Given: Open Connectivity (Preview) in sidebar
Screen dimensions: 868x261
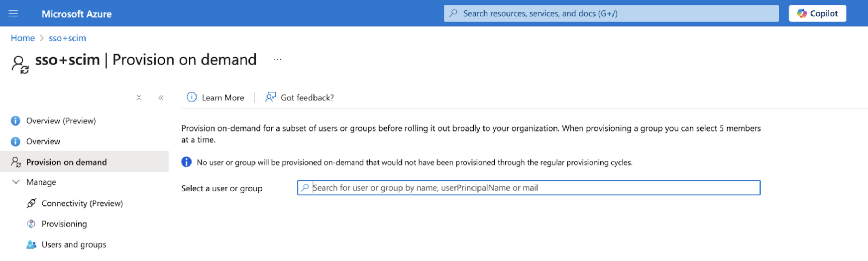Looking at the screenshot, I should tap(82, 203).
